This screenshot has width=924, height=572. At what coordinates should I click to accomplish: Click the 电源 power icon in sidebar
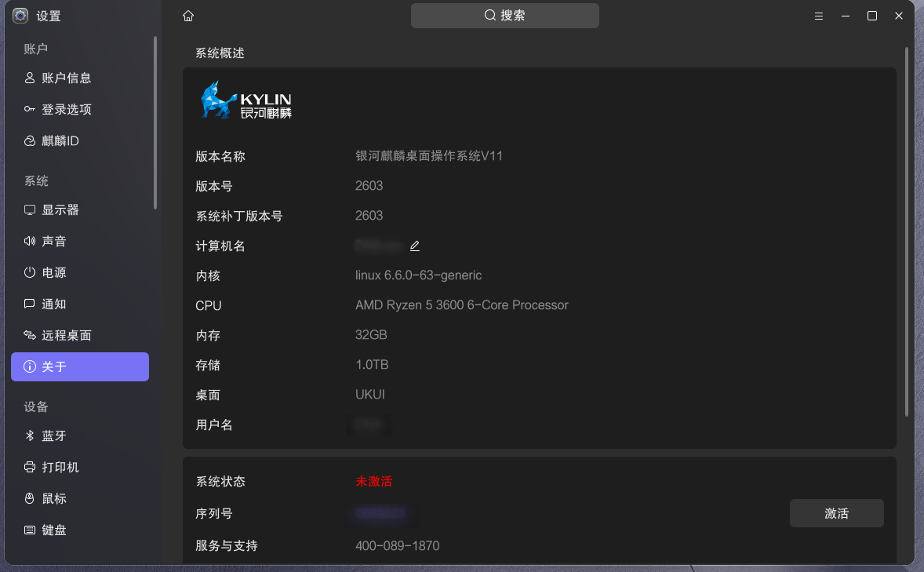[x=30, y=273]
